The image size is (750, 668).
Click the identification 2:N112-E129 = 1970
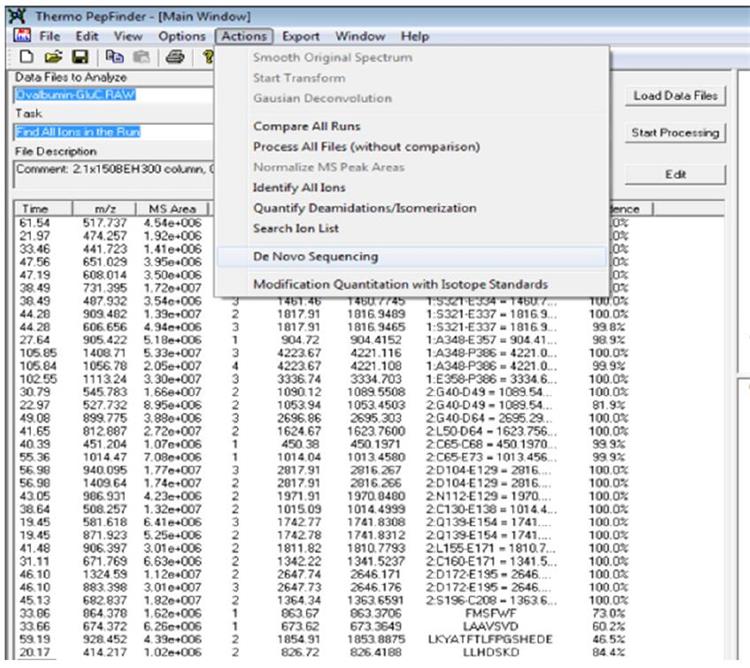488,496
